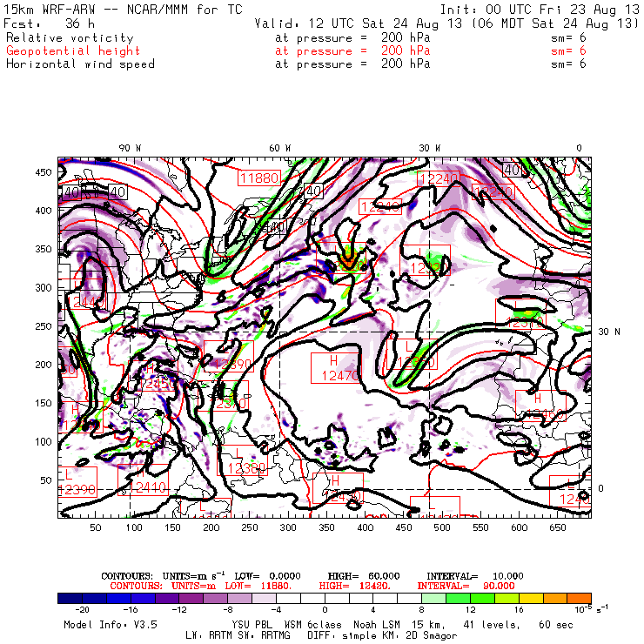The image size is (644, 644).
Task: Select the 'Init: 00 UTC Fri 23 Aug 13' text
Action: (x=540, y=10)
